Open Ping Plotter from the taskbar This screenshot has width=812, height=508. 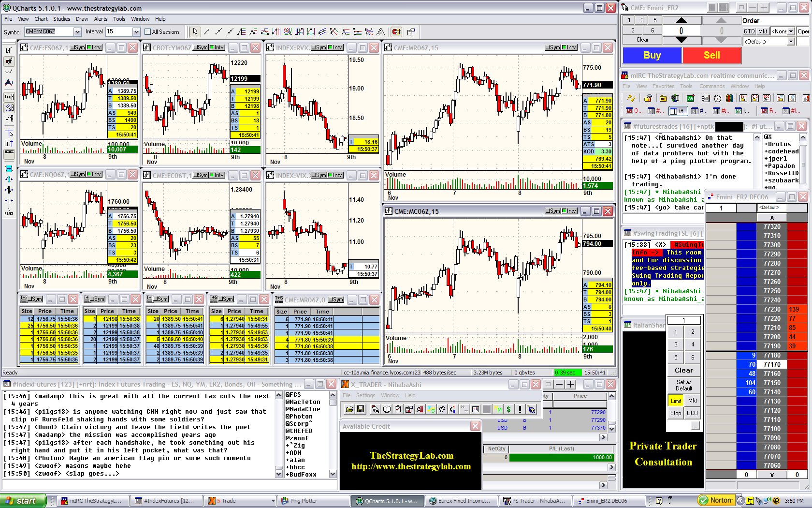(313, 501)
